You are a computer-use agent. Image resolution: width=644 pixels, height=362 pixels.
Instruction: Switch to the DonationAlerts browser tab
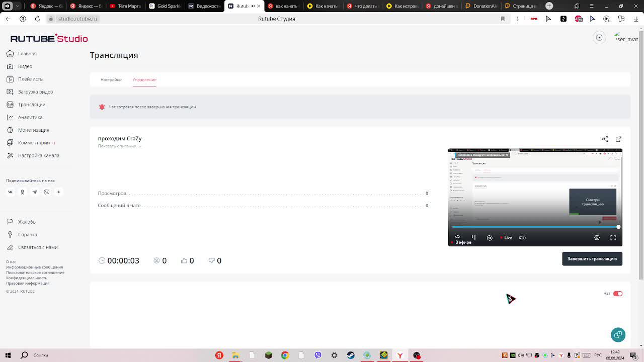point(481,6)
